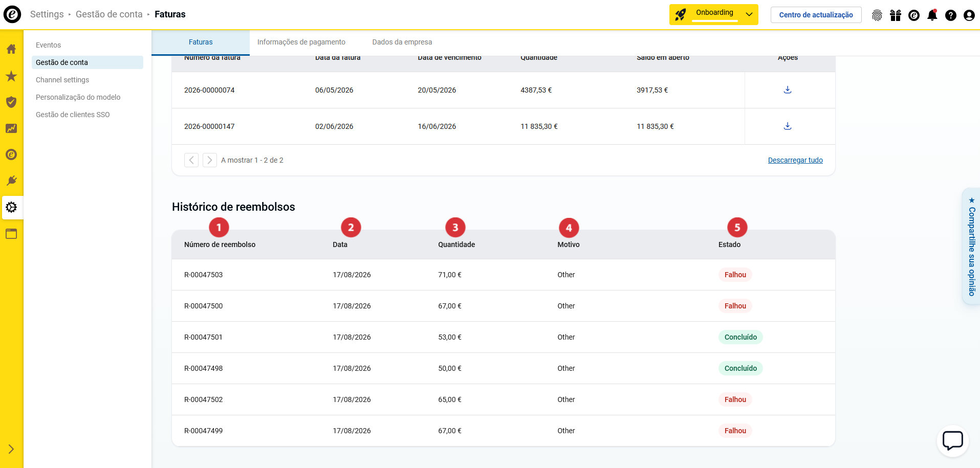The width and height of the screenshot is (980, 468).
Task: Click the 11 835,30 € quantity cell
Action: [539, 126]
